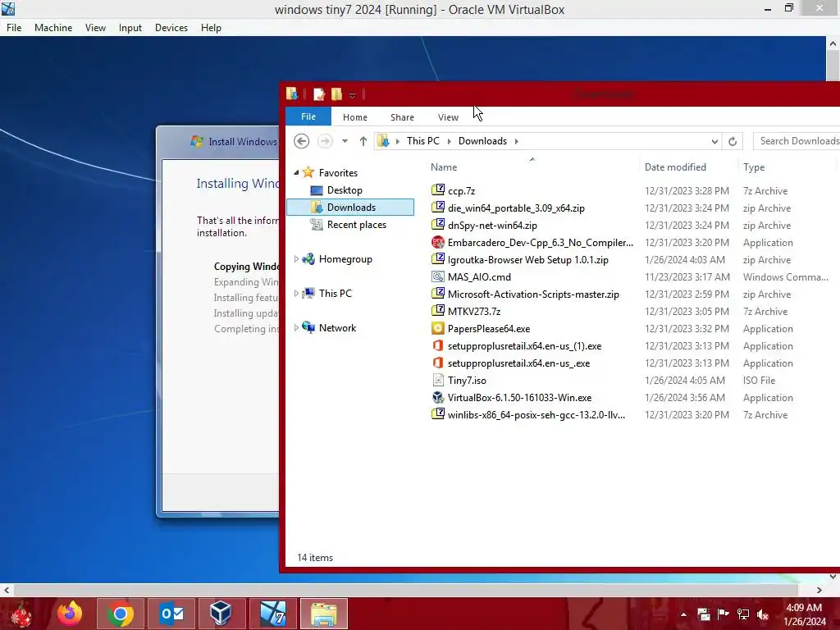840x630 pixels.
Task: Switch to the Windows 7 VM taskbar icon
Action: click(272, 614)
